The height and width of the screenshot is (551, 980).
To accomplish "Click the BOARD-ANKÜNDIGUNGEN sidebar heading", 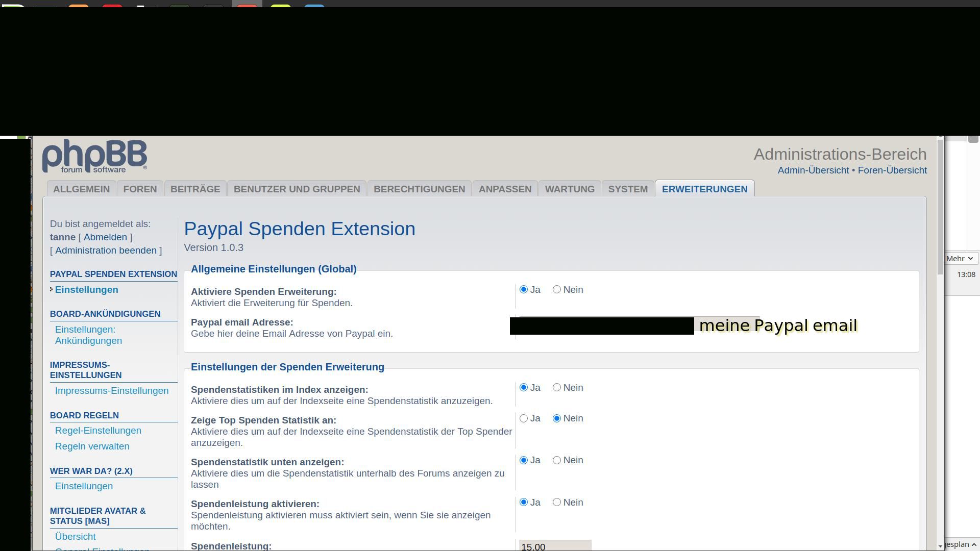I will [105, 314].
